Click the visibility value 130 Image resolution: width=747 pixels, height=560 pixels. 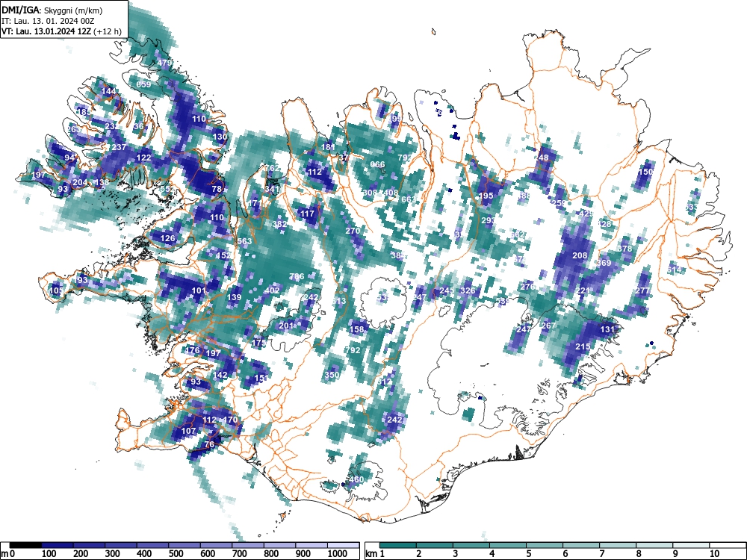point(220,137)
